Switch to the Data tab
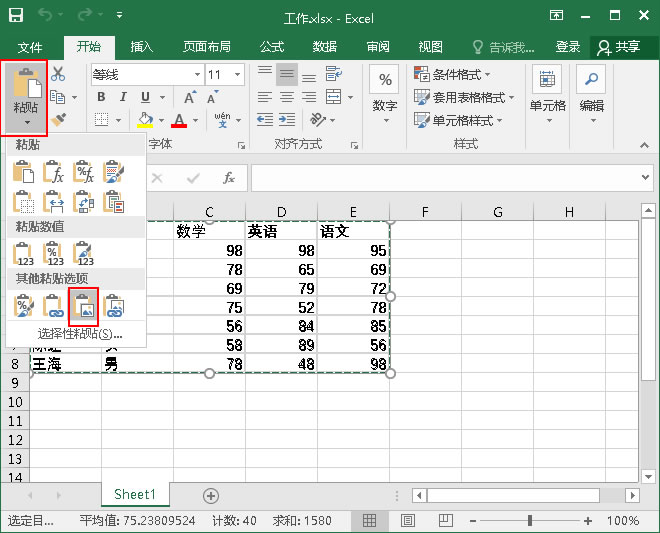This screenshot has height=533, width=660. pos(325,47)
